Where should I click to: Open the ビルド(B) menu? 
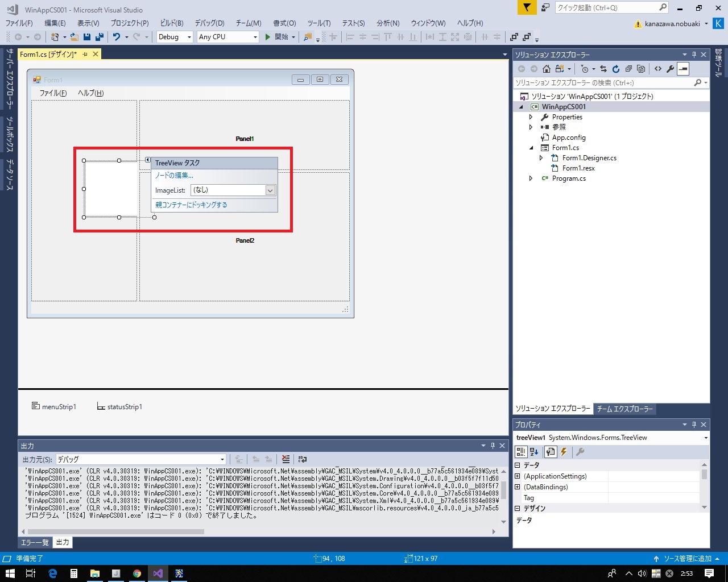(x=172, y=23)
